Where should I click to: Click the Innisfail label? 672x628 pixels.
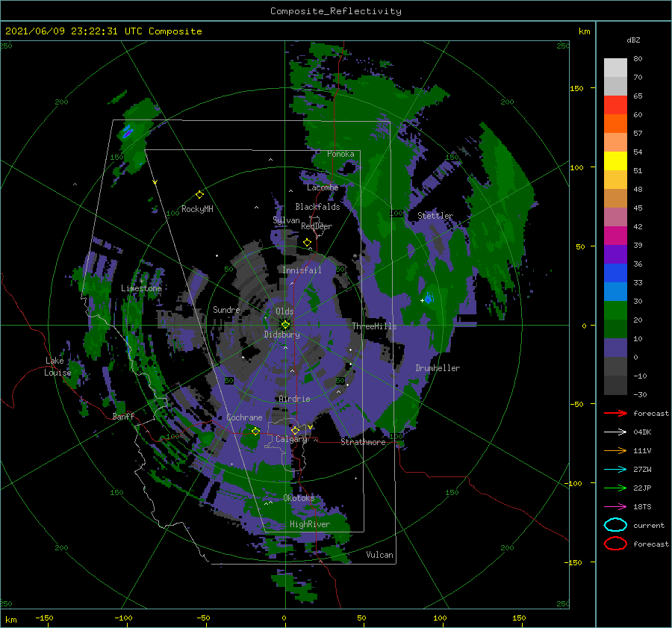[x=302, y=270]
